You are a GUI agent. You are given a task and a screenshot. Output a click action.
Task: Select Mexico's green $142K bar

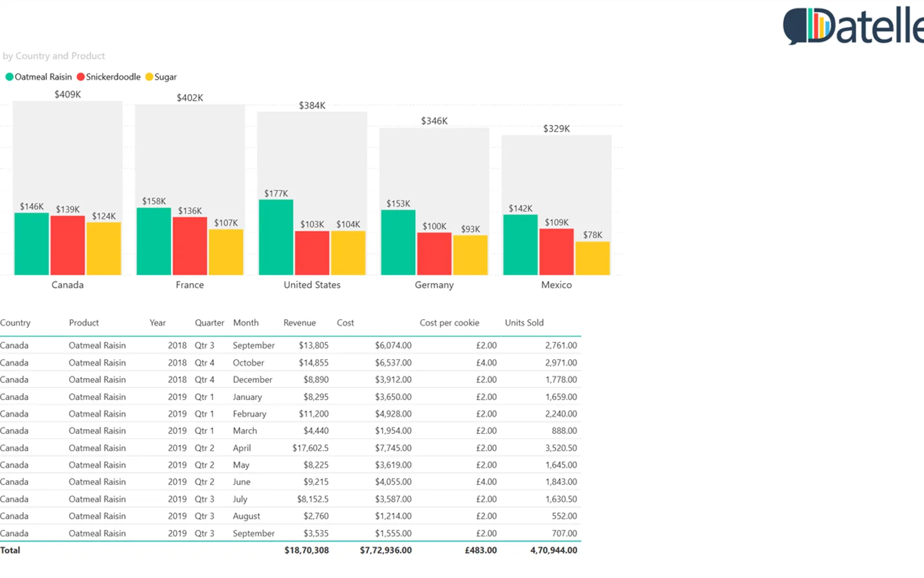tap(520, 244)
